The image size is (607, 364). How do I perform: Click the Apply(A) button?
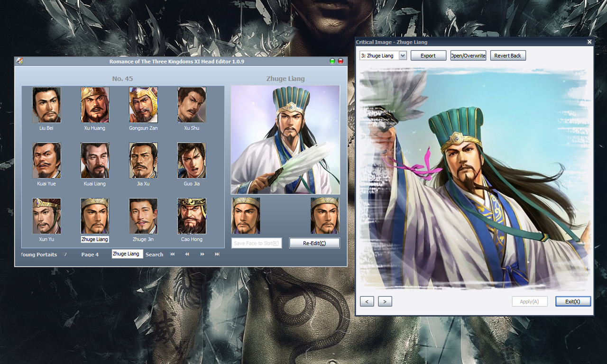point(530,301)
